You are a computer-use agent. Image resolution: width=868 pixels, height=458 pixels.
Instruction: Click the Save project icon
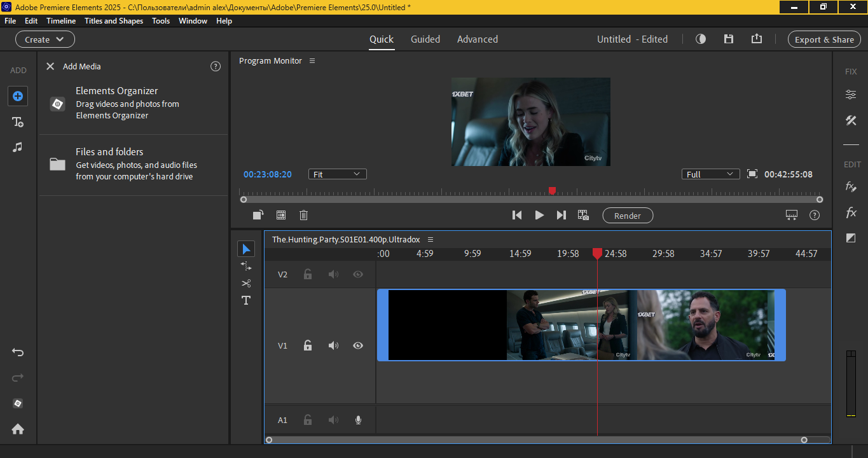[729, 39]
